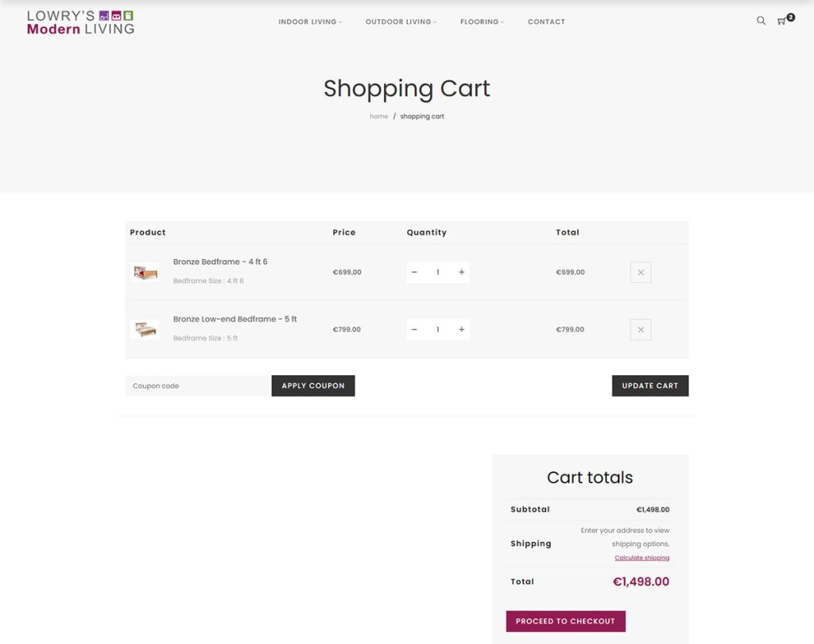Expand the Indoor Living dropdown
The image size is (814, 644).
pos(309,21)
